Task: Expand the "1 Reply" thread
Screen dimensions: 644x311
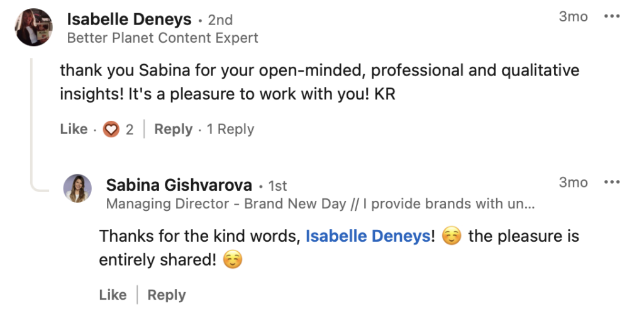Action: pos(230,129)
